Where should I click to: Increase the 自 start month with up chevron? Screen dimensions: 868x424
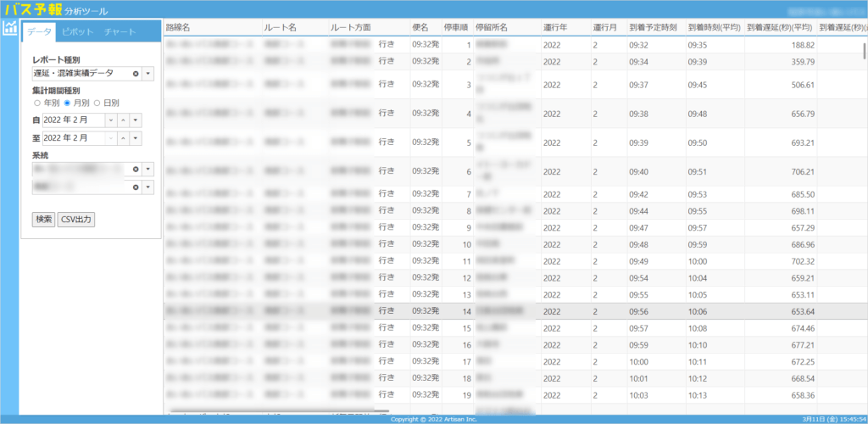coord(123,120)
